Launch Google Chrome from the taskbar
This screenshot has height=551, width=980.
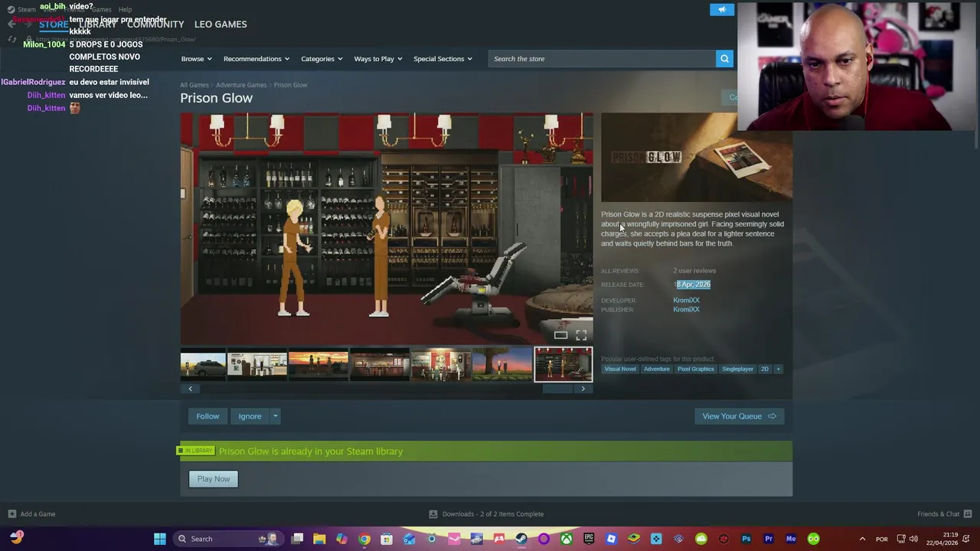click(x=364, y=539)
